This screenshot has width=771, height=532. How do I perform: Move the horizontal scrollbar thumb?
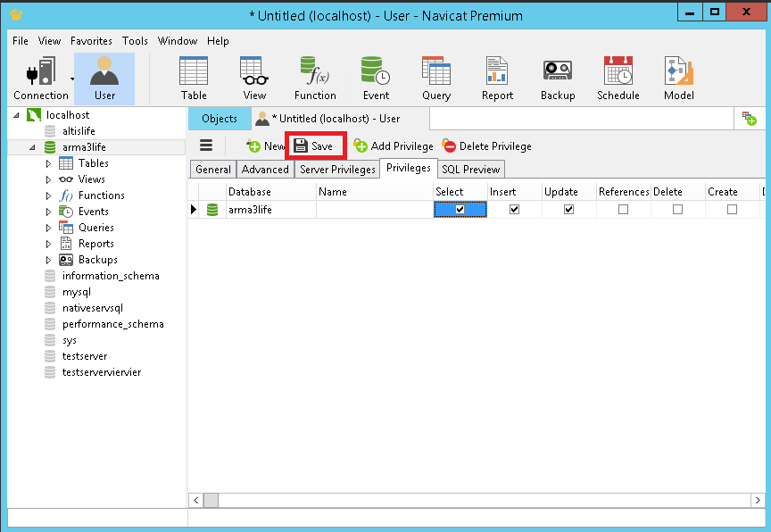pyautogui.click(x=211, y=500)
